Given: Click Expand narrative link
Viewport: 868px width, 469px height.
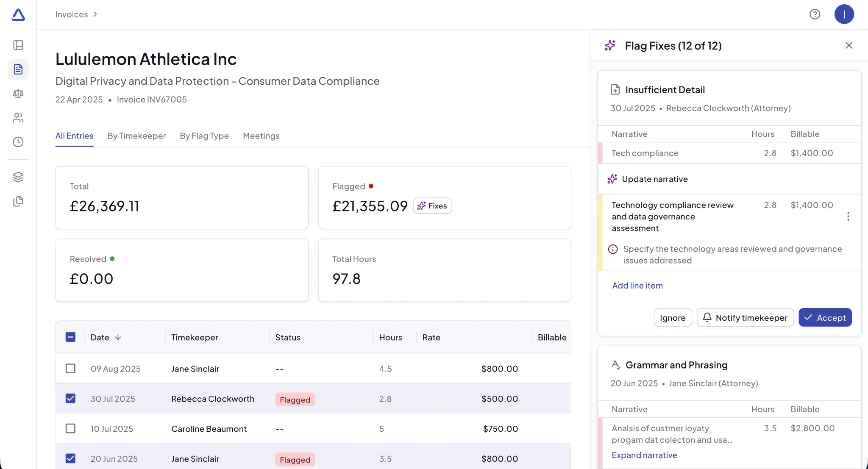Looking at the screenshot, I should (644, 455).
